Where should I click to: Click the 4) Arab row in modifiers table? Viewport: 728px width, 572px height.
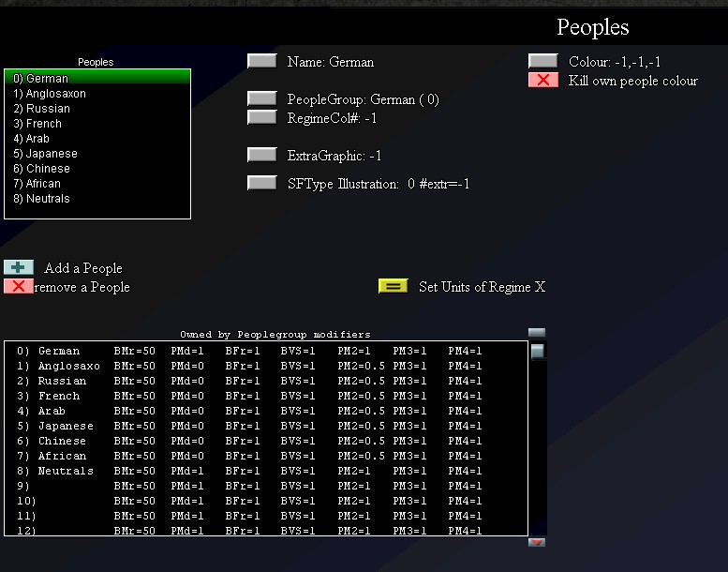click(x=266, y=411)
